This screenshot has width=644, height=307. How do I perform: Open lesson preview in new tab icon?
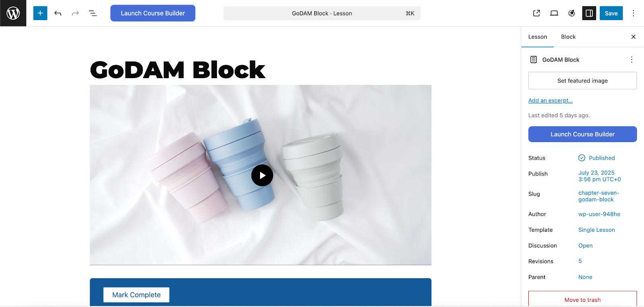pyautogui.click(x=537, y=13)
